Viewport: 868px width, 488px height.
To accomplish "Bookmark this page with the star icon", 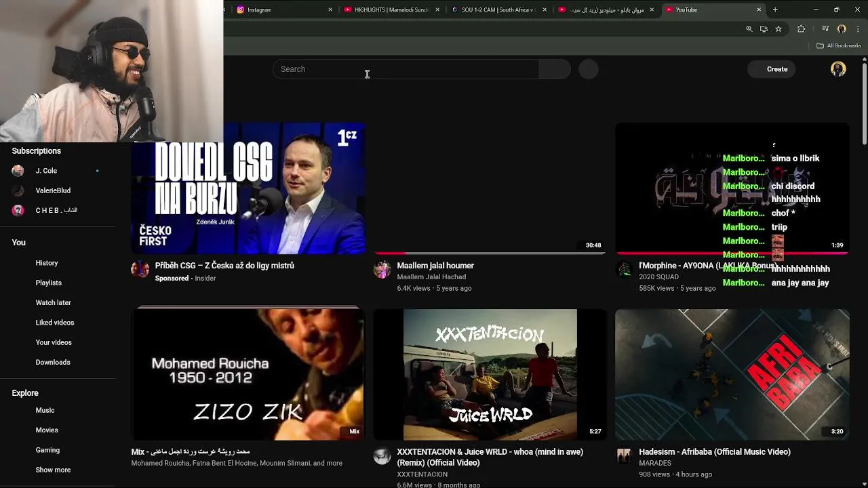I will coord(778,28).
